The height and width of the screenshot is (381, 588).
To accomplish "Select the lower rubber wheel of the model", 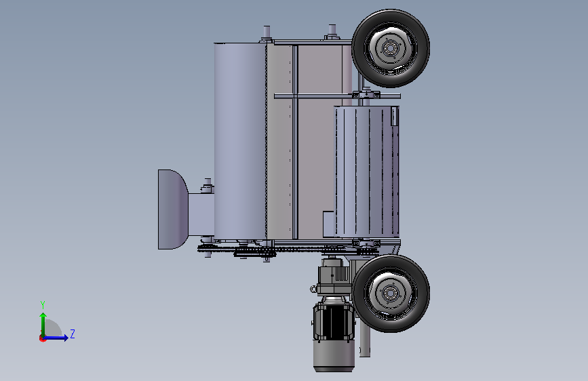I will (x=391, y=294).
